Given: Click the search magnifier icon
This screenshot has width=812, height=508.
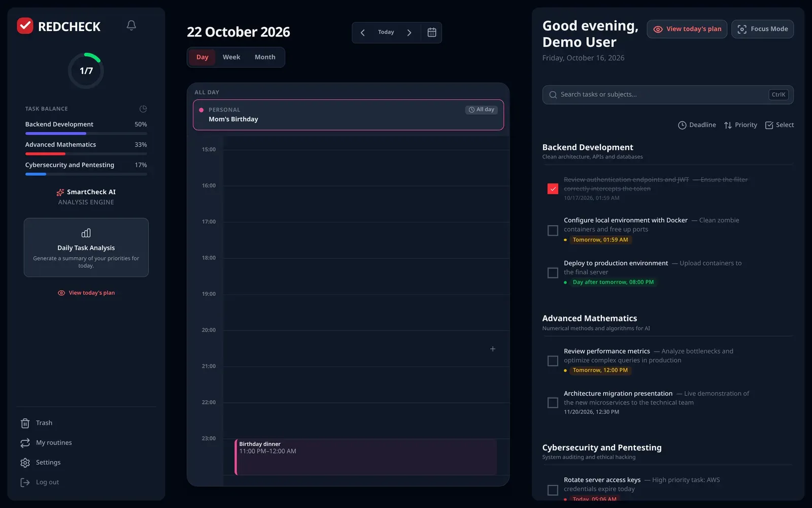Looking at the screenshot, I should click(553, 95).
